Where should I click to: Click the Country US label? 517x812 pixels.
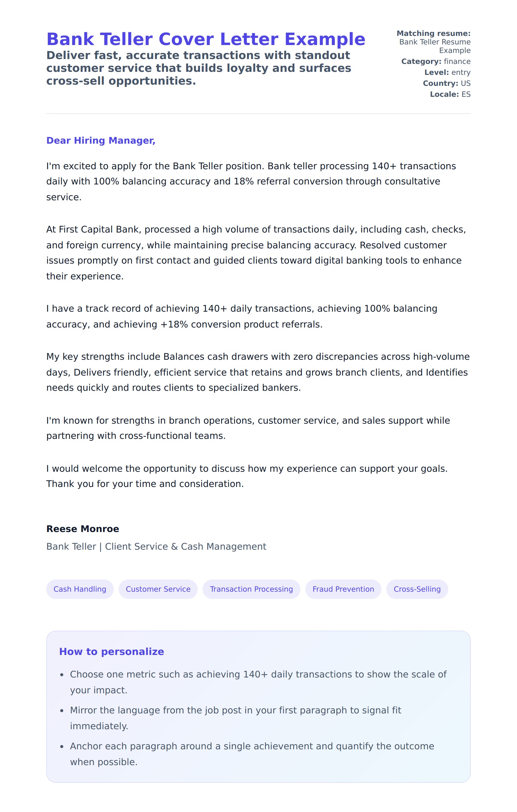point(446,83)
